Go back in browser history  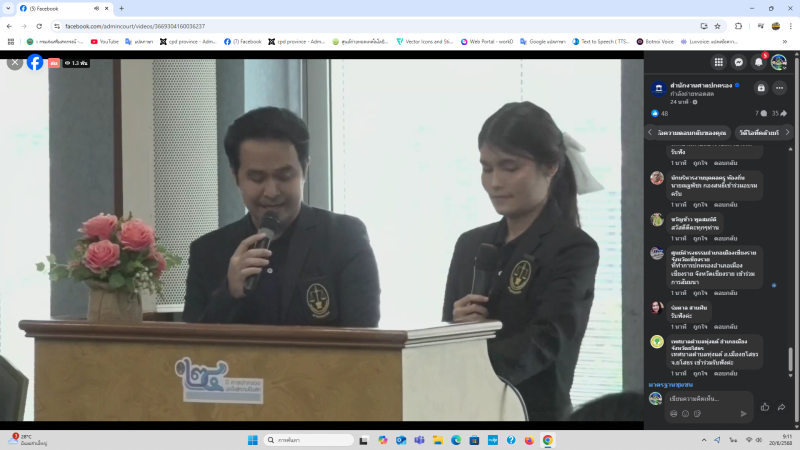(9, 26)
